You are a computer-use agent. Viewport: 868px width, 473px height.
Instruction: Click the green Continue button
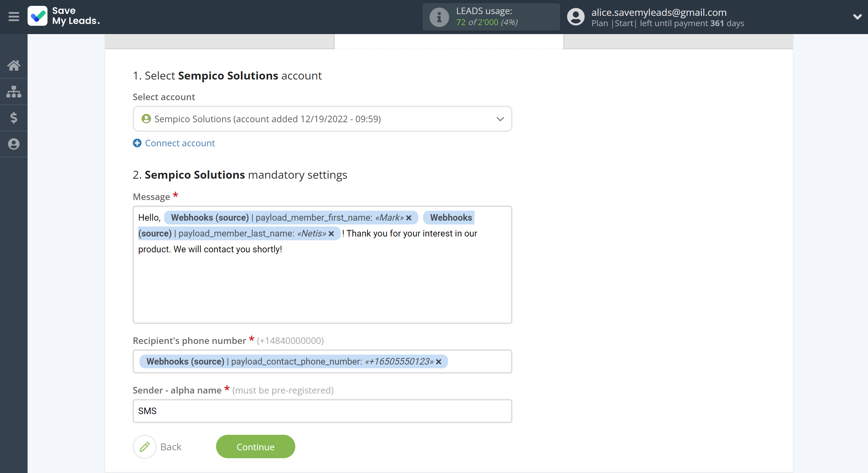tap(255, 446)
